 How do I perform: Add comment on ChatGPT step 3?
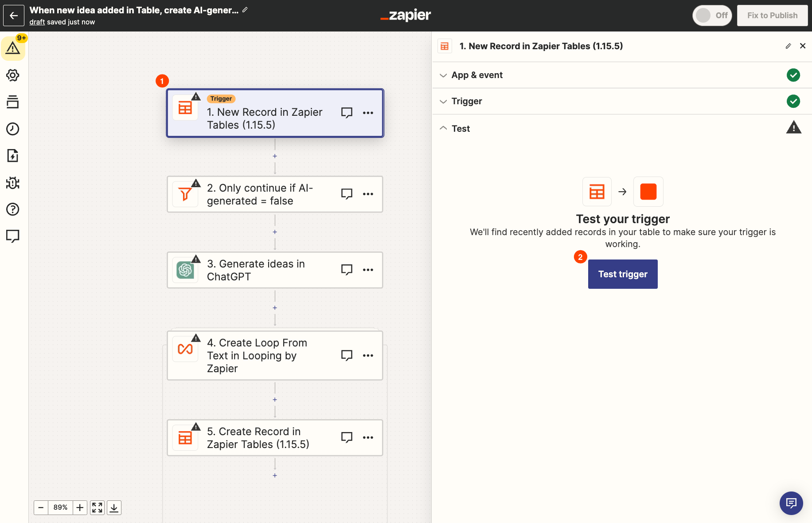[347, 270]
